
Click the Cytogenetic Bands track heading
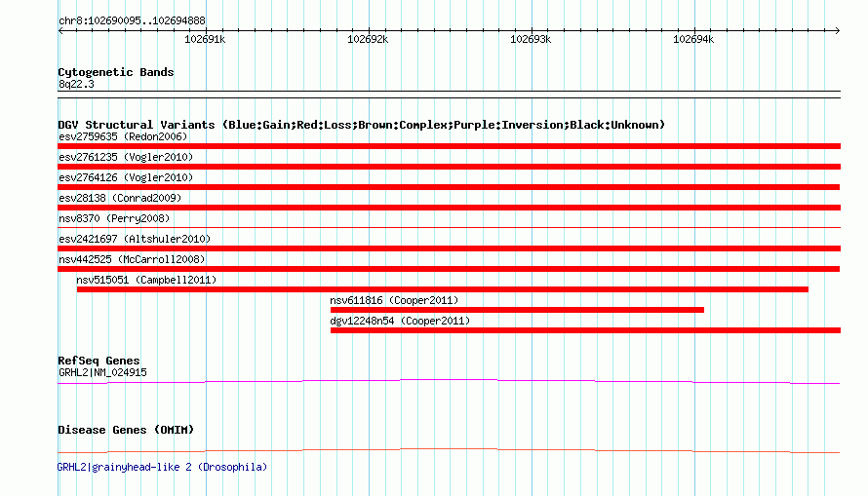pos(116,72)
